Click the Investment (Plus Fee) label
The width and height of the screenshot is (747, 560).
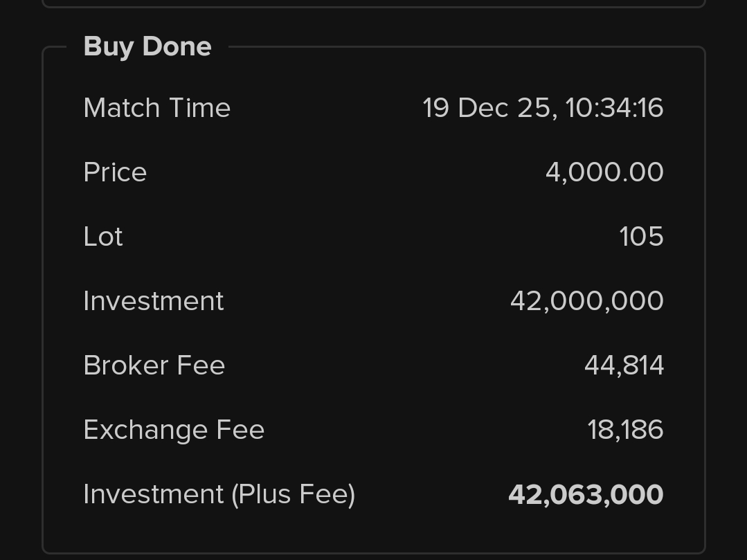click(x=219, y=494)
